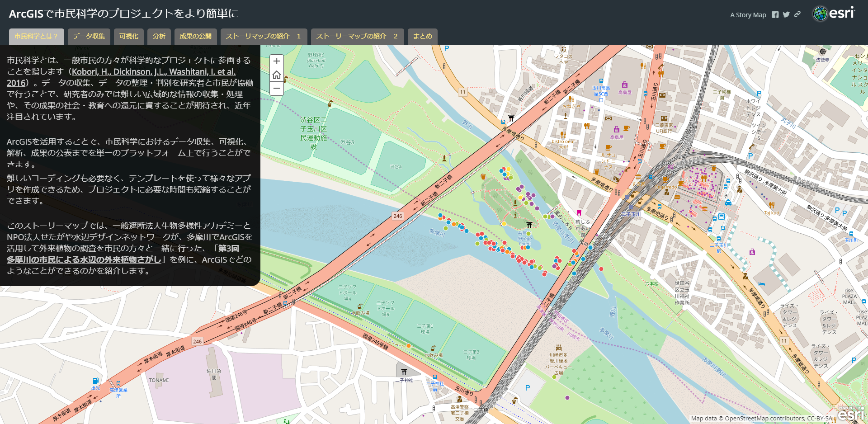Copy the story link icon
Viewport: 868px width, 424px height.
click(797, 14)
